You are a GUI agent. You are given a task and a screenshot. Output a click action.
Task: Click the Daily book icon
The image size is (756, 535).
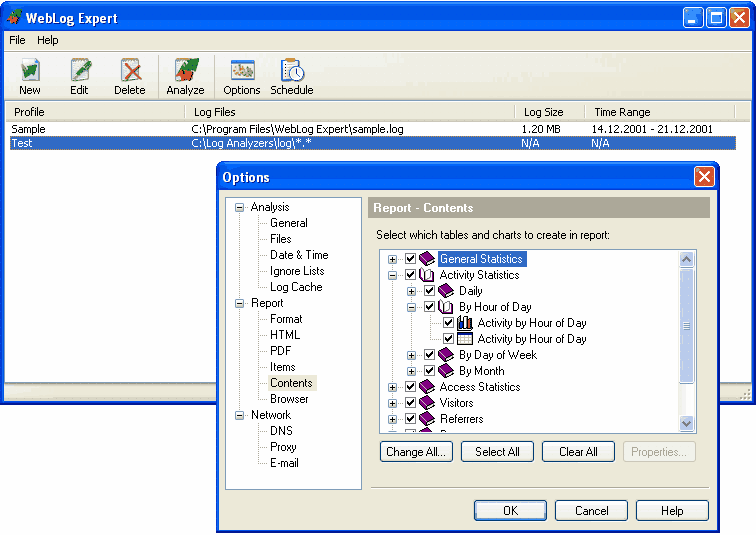[446, 291]
